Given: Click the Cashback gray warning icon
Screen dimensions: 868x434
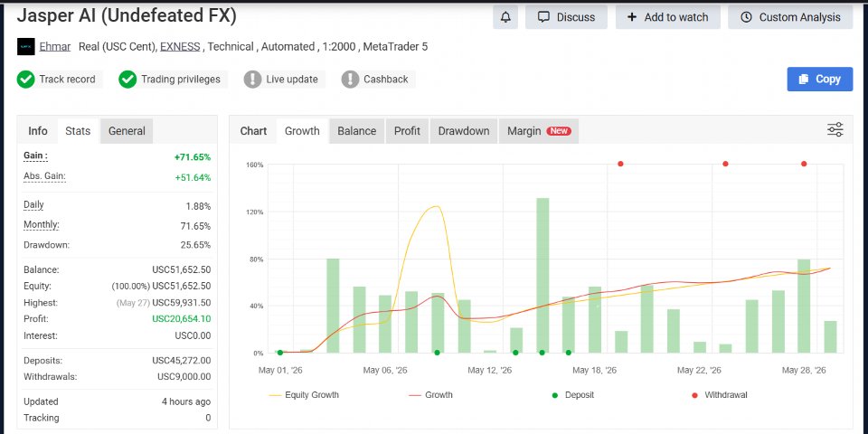Looking at the screenshot, I should point(350,80).
